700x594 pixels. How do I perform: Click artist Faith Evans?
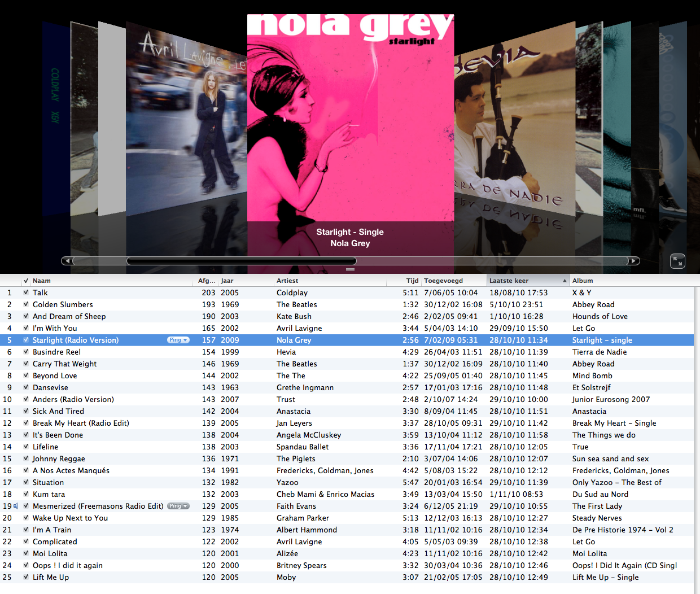pos(296,506)
